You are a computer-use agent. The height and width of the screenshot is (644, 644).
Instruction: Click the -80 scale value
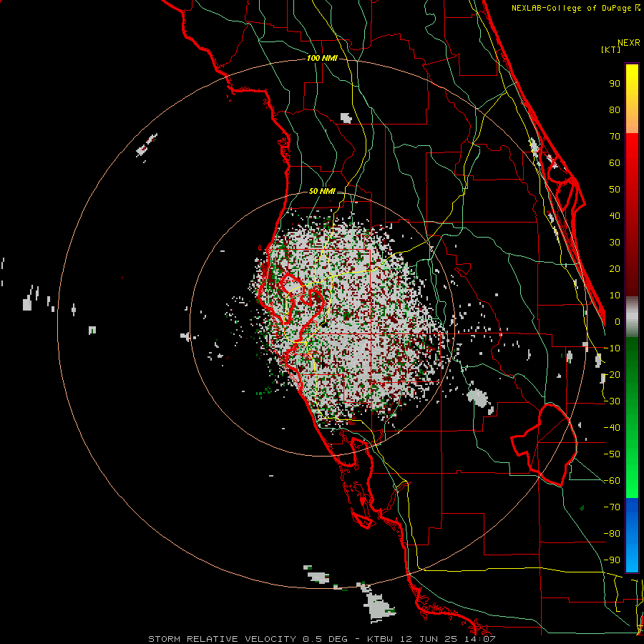click(x=612, y=534)
